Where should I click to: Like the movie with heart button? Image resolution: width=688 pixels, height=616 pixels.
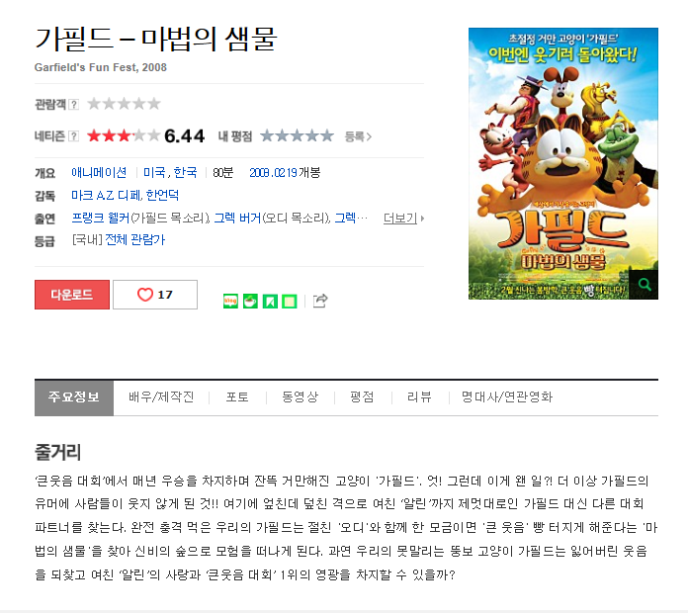click(x=155, y=295)
